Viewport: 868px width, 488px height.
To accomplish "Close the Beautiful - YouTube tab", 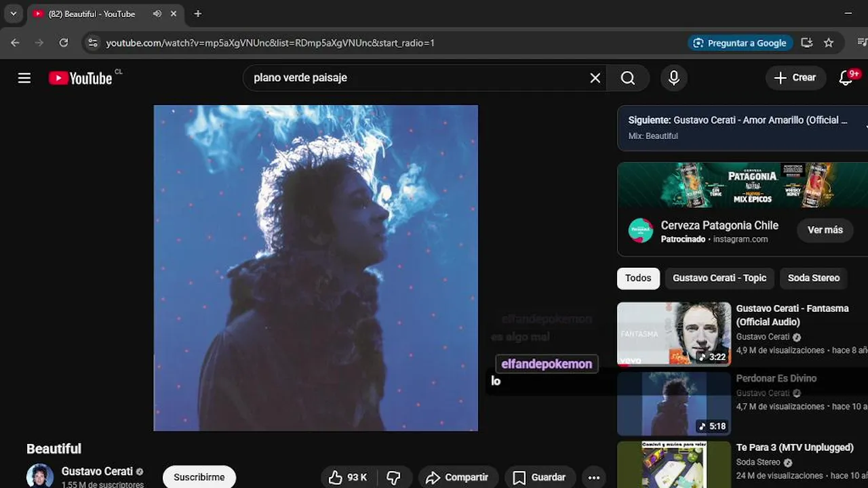I will pos(174,14).
